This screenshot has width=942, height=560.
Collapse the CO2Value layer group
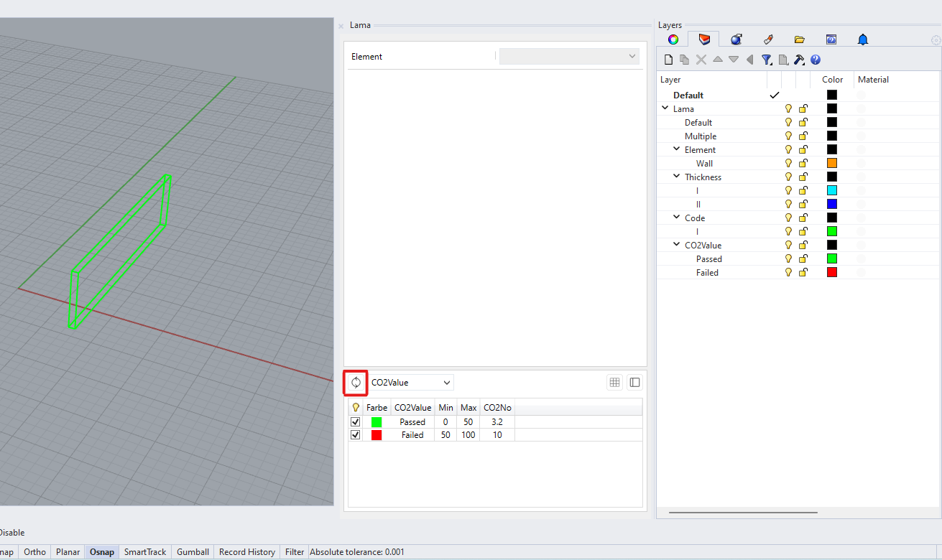pos(677,245)
